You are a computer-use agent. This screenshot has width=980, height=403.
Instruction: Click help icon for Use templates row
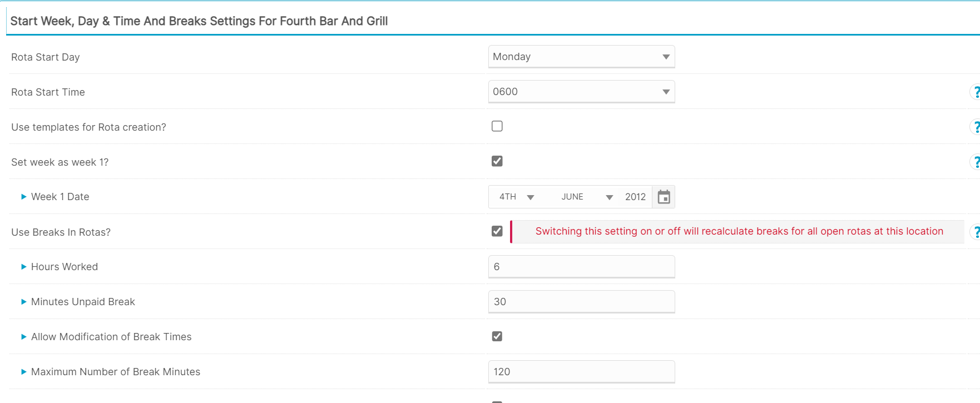coord(975,127)
